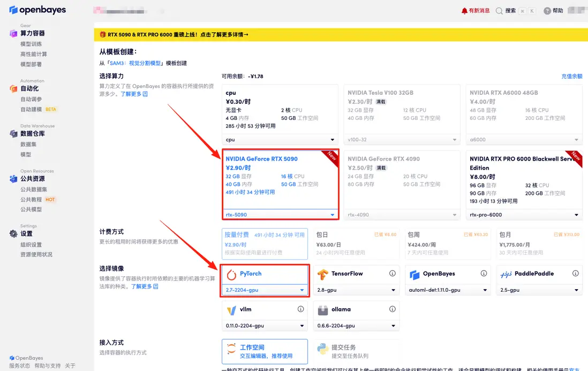The image size is (588, 371).
Task: Click 了解更多 under 选择算力
Action: [x=134, y=94]
